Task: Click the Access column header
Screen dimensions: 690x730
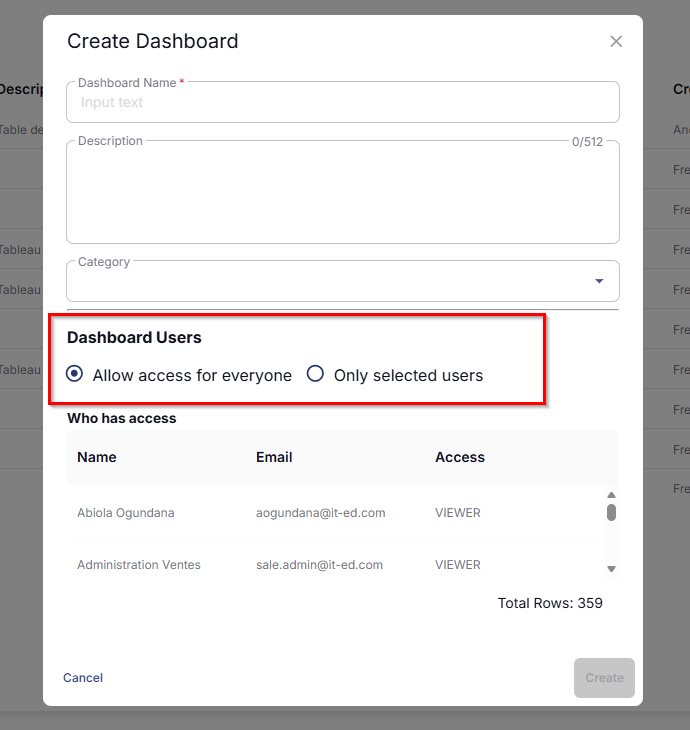Action: click(460, 457)
